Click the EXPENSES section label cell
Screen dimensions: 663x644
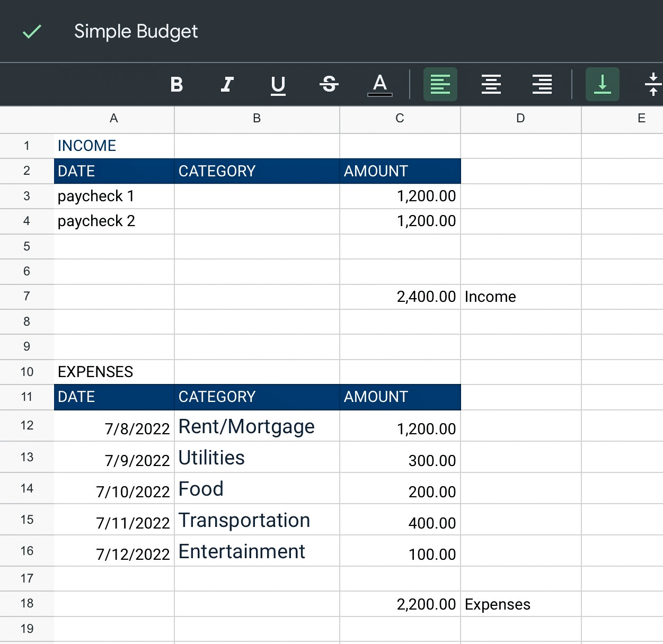(113, 372)
